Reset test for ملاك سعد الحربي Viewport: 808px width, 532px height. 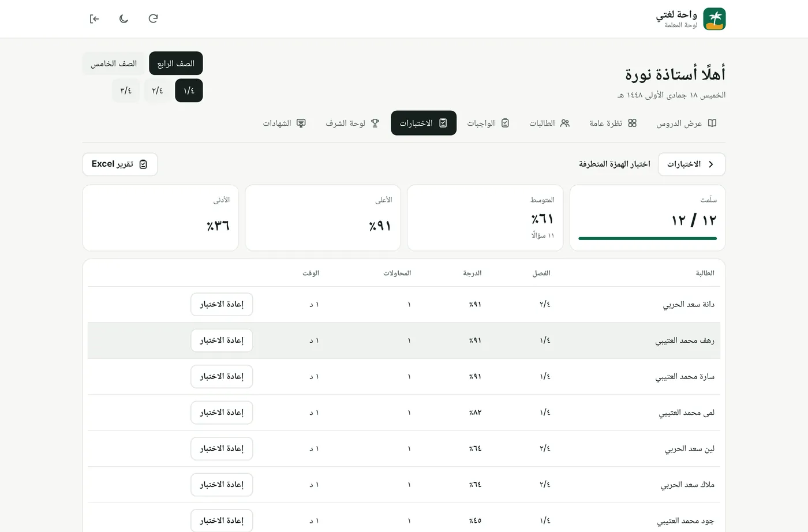click(x=222, y=485)
